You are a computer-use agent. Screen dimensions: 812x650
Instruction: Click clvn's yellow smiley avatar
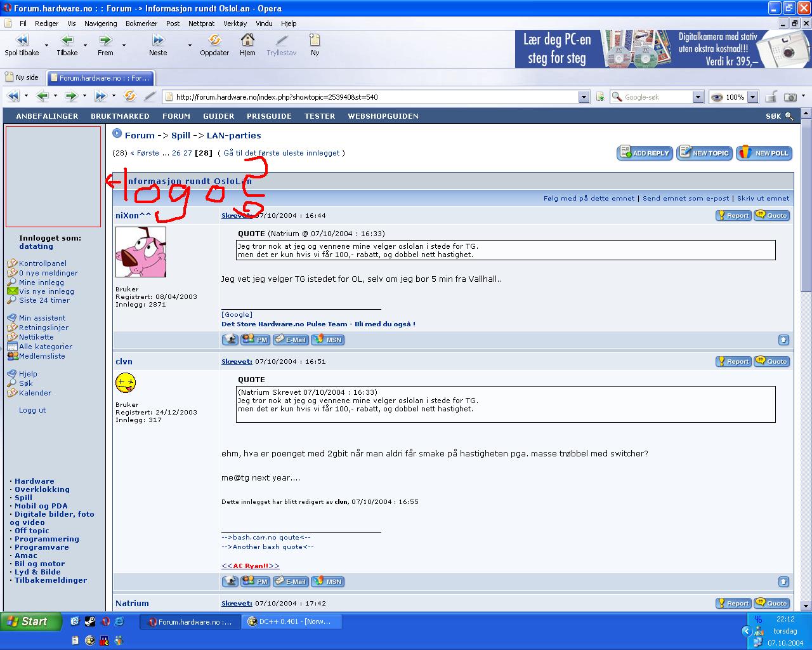(x=126, y=383)
